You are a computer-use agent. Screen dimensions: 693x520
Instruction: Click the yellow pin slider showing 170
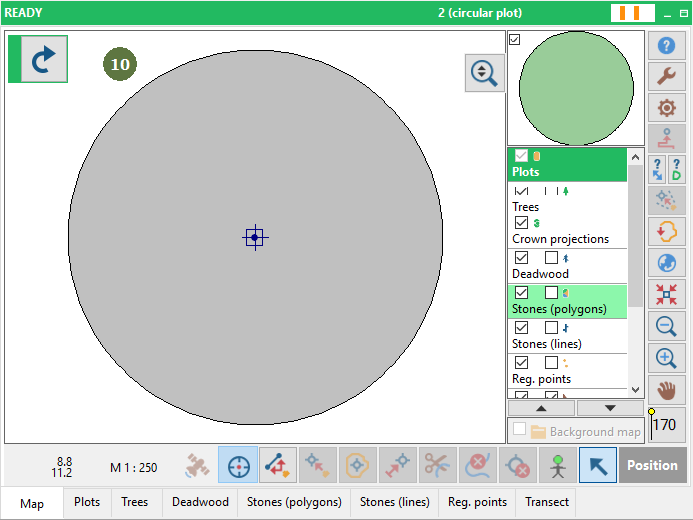[666, 425]
